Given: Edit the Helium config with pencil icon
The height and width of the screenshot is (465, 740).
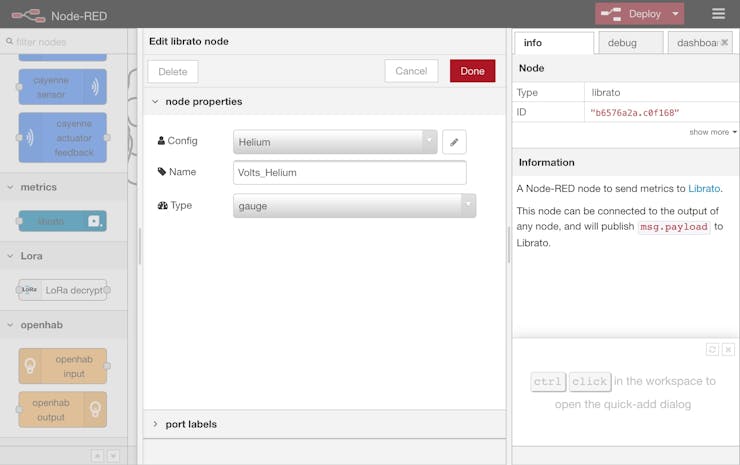Looking at the screenshot, I should (454, 142).
